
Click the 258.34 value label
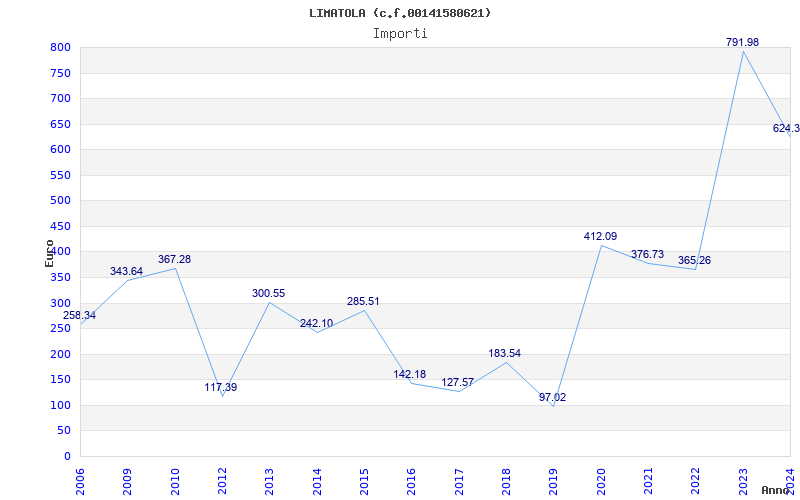[x=80, y=315]
